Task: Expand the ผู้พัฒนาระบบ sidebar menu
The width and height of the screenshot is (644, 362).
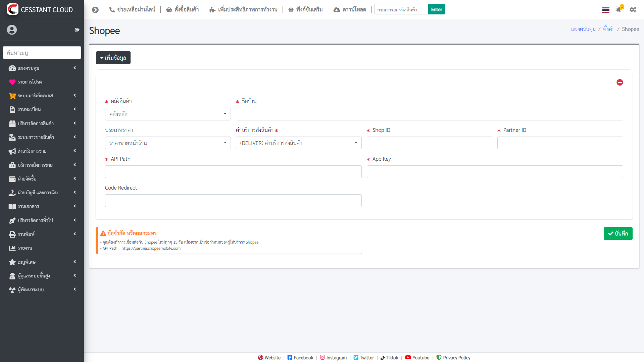Action: tap(42, 290)
